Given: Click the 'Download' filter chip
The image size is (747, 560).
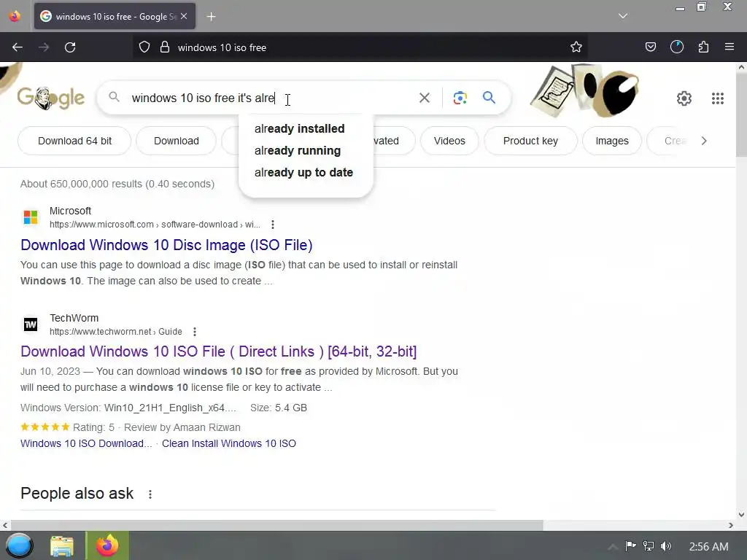Looking at the screenshot, I should (x=177, y=141).
